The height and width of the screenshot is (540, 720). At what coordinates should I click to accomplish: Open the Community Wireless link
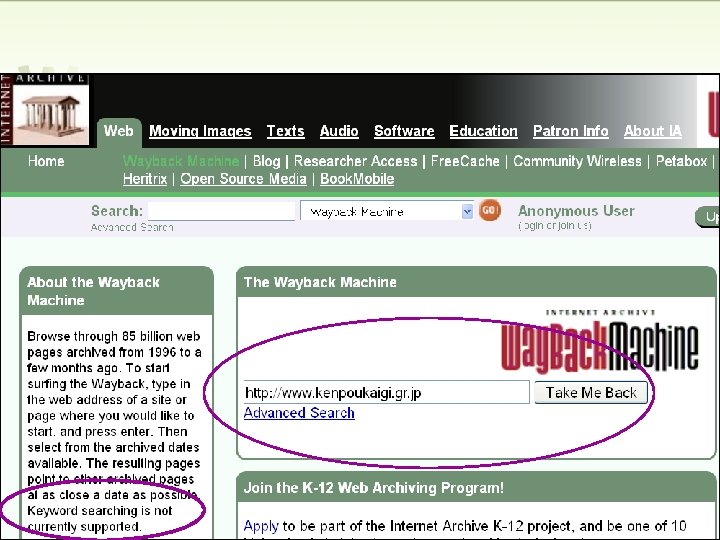577,161
